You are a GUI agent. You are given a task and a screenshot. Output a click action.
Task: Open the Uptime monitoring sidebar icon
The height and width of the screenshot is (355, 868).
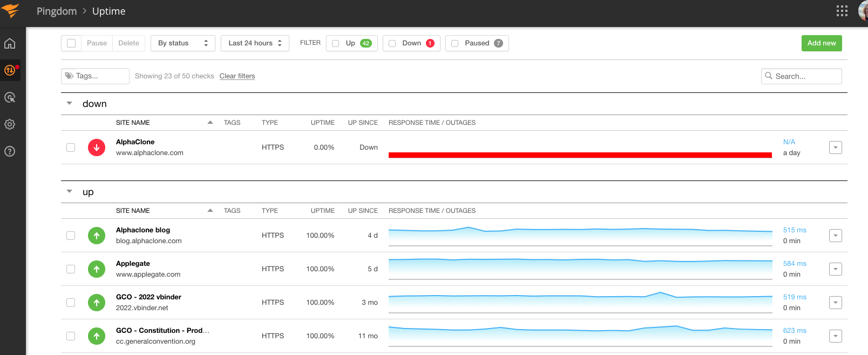click(x=10, y=70)
